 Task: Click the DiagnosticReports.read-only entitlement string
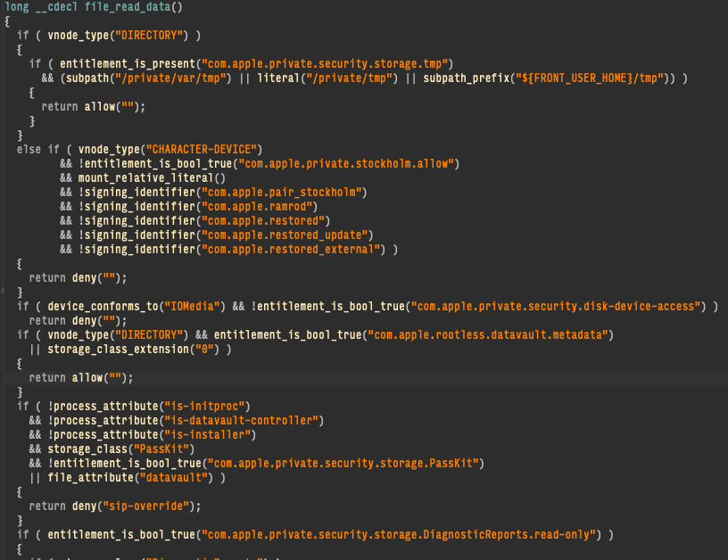tap(399, 535)
